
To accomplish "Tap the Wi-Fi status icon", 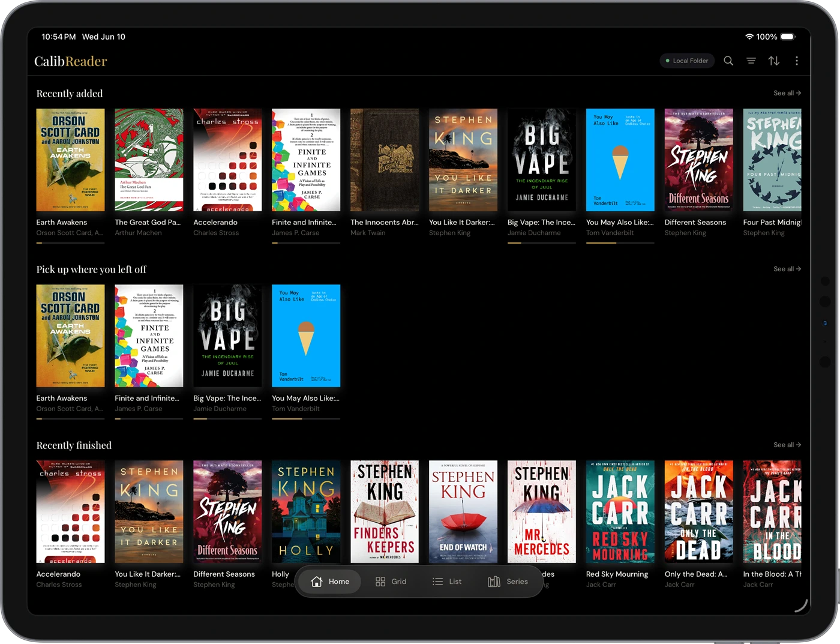I will click(749, 37).
